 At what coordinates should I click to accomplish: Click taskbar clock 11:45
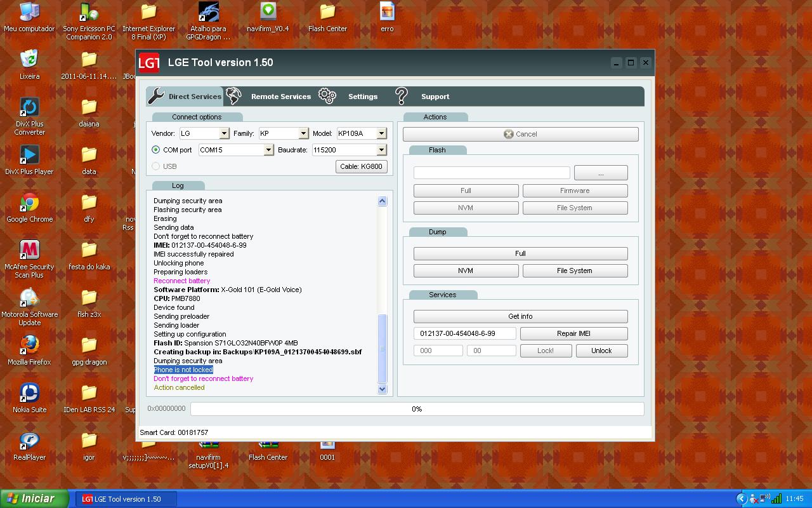[794, 499]
